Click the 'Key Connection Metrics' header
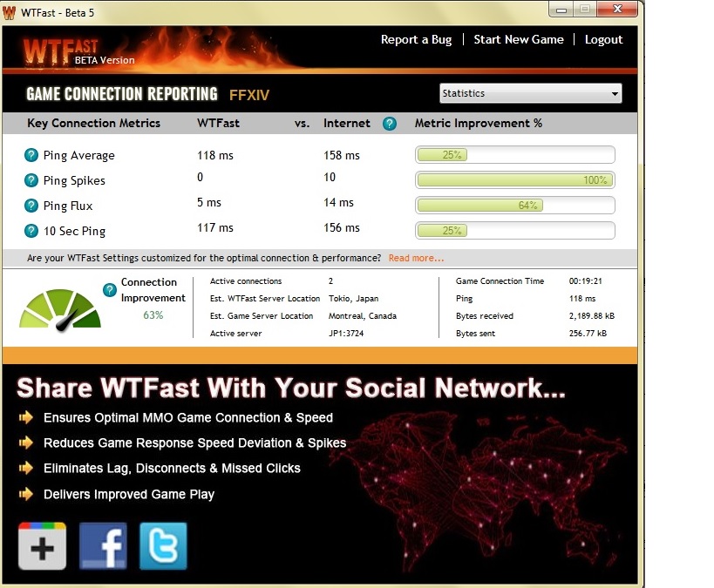714x588 pixels. (94, 124)
